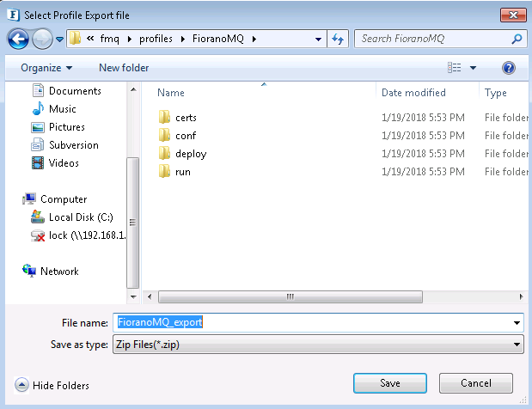Select the fmq breadcrumb segment
Image resolution: width=532 pixels, height=409 pixels.
click(110, 39)
